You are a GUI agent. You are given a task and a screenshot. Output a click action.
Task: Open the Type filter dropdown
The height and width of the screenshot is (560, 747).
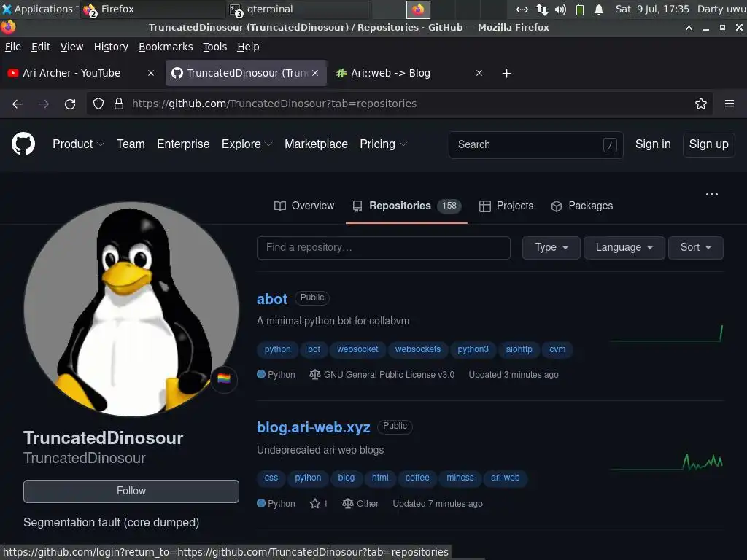tap(551, 248)
